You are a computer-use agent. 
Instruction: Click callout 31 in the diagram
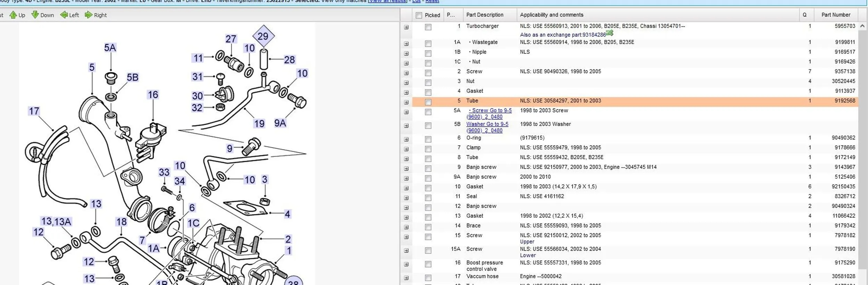pyautogui.click(x=198, y=77)
